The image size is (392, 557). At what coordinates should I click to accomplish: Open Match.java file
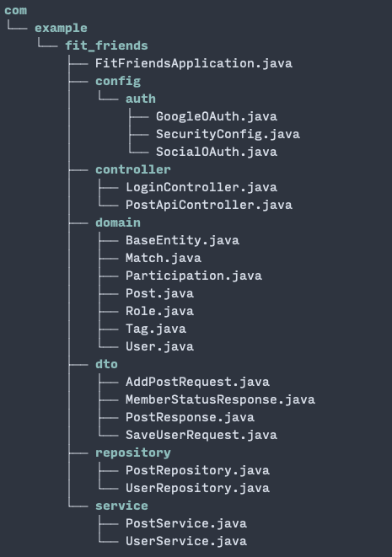pos(164,258)
